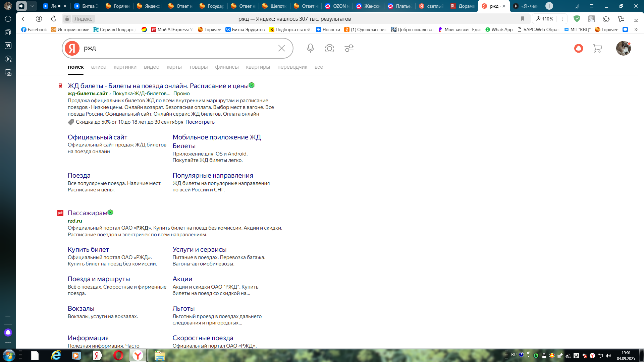Viewport: 644px width, 362px height.
Task: Open the Пассажирам rzd.ru result
Action: 88,213
